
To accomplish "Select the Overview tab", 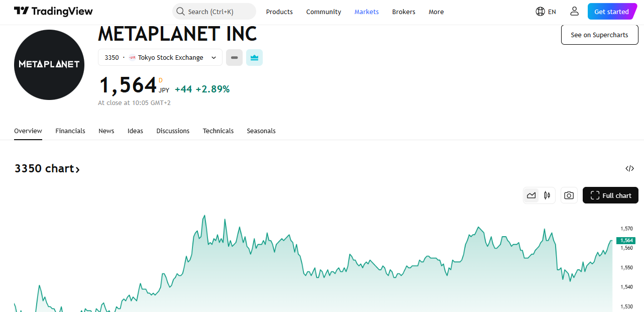I will [x=28, y=131].
